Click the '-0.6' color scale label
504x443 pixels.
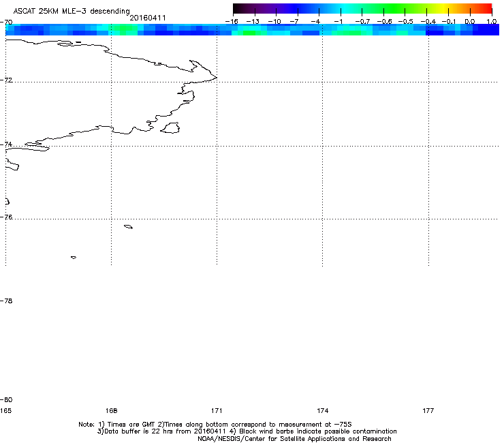384,22
